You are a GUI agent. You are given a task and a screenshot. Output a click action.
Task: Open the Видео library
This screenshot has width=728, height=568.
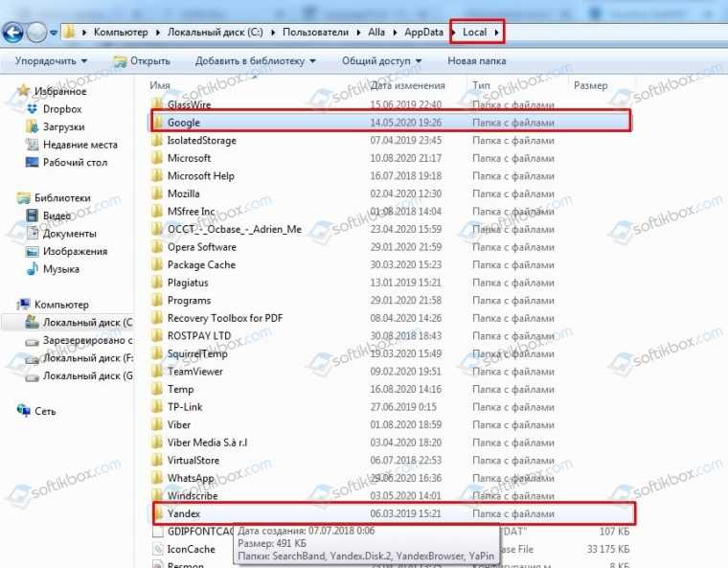57,216
